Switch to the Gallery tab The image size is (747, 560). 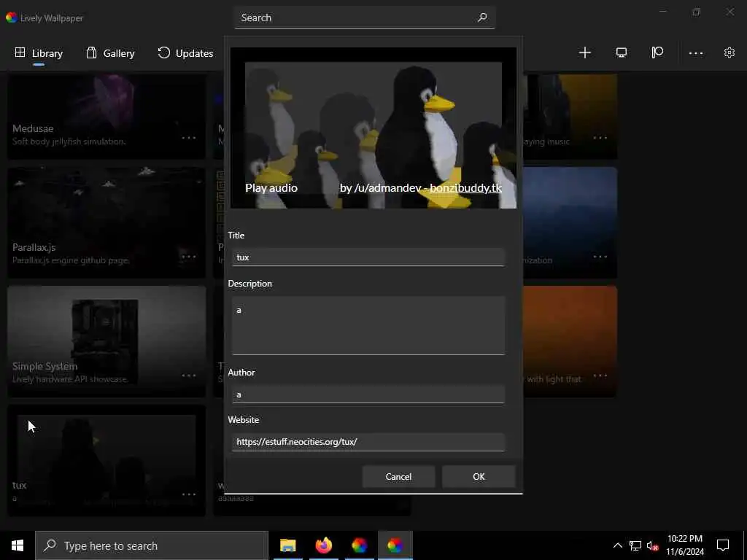(111, 52)
